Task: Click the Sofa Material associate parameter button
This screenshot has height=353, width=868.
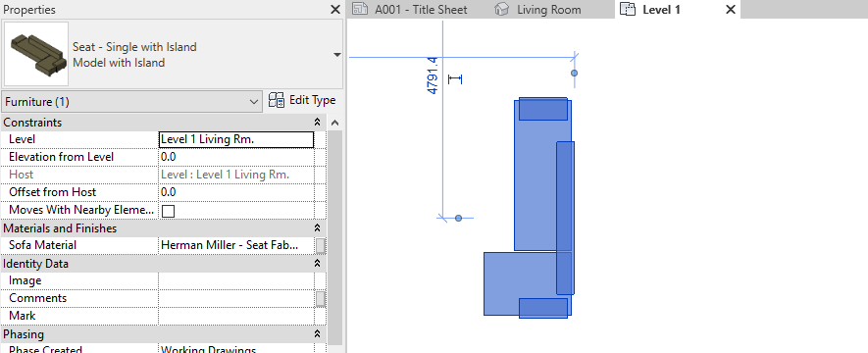Action: click(x=321, y=246)
